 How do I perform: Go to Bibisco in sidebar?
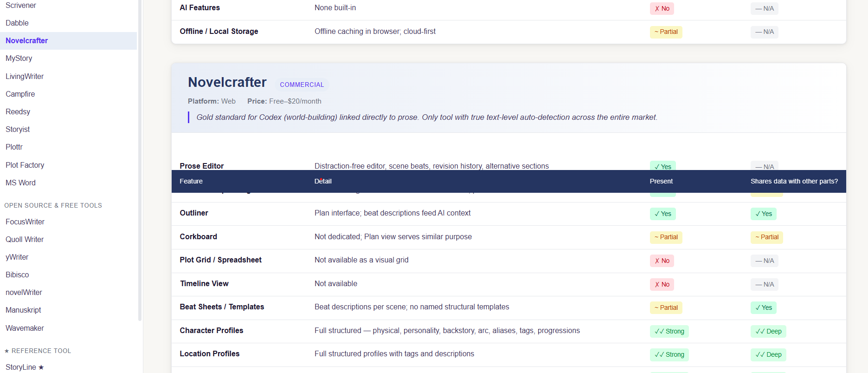coord(17,275)
